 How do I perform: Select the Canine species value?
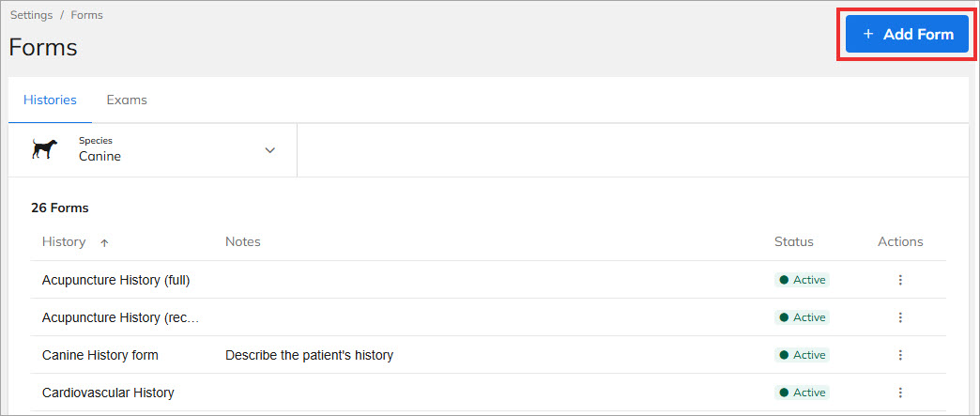[x=100, y=157]
